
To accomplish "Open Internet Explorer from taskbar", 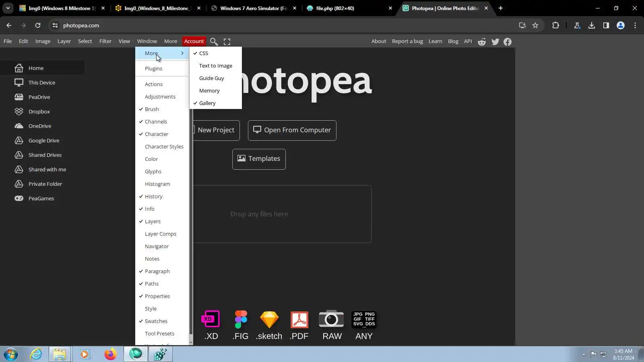I will coord(36,354).
